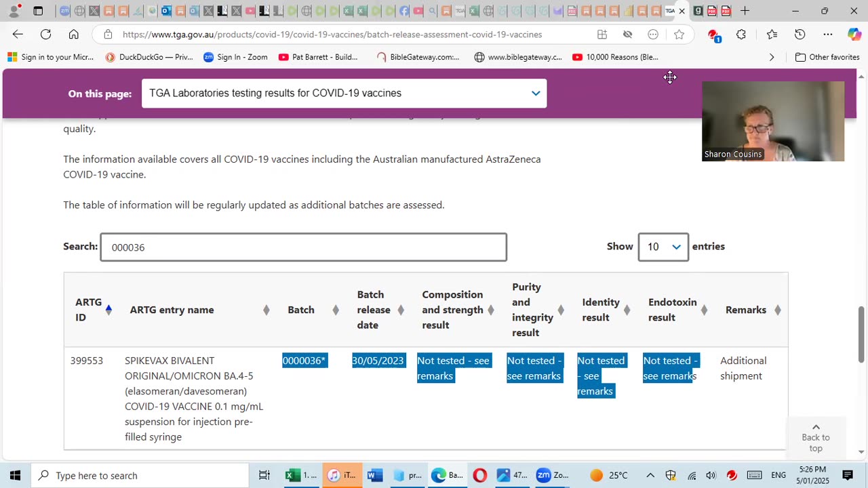Open browser extensions puzzle icon
Screen dimensions: 868x488
point(741,35)
